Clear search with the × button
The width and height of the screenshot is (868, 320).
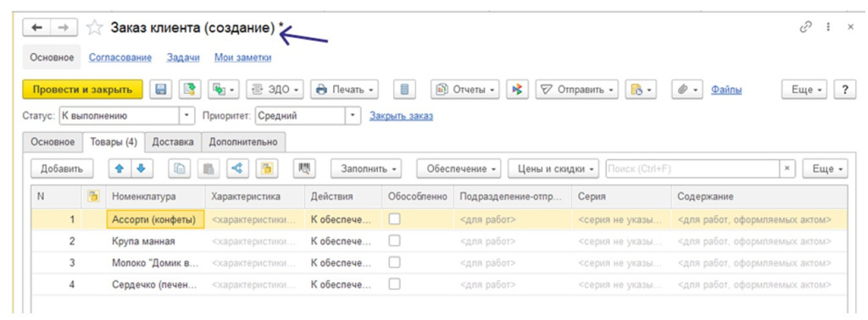click(787, 169)
